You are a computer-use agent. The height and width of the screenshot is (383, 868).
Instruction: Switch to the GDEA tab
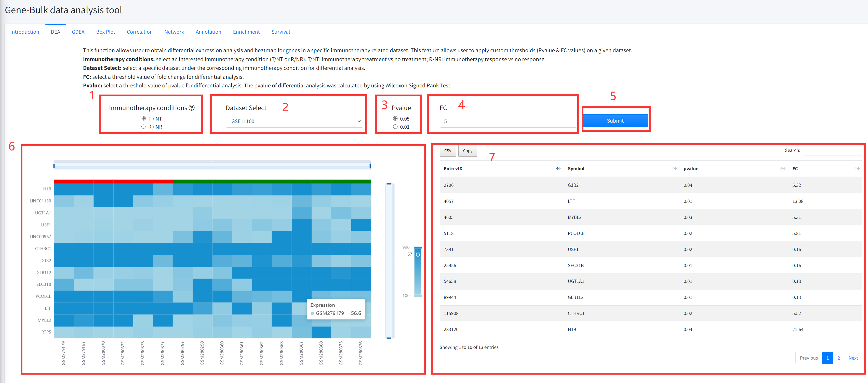coord(78,32)
